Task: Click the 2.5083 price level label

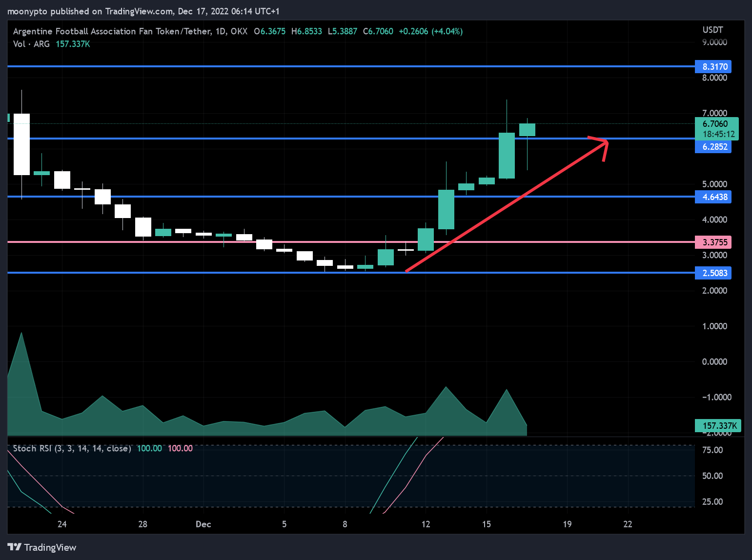Action: 713,273
